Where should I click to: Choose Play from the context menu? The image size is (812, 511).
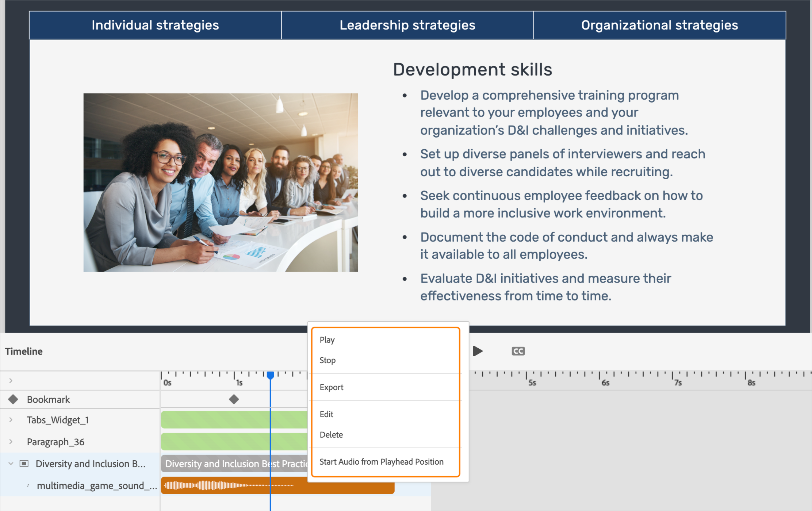pos(327,339)
